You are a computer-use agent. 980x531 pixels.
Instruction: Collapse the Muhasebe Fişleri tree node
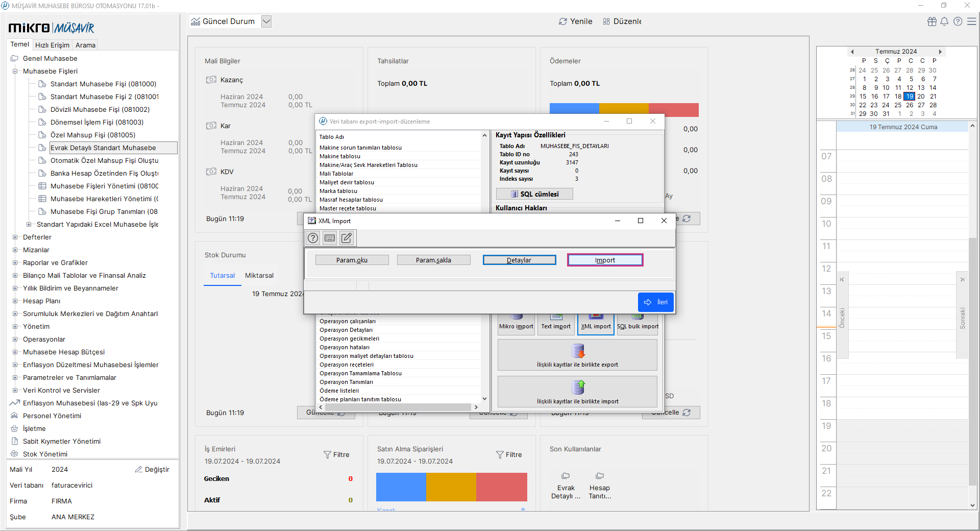pyautogui.click(x=15, y=71)
